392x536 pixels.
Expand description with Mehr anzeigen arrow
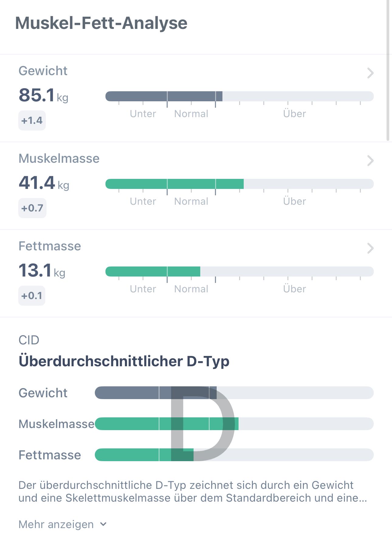(103, 524)
